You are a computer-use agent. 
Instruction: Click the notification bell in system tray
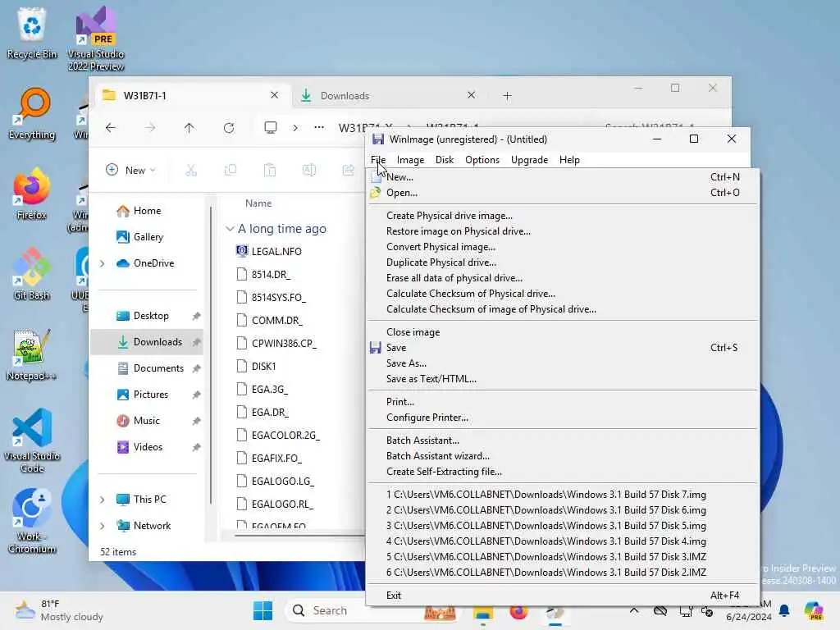[x=784, y=610]
